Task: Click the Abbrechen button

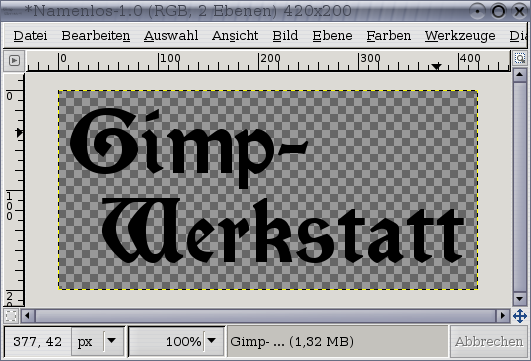Action: coord(489,342)
